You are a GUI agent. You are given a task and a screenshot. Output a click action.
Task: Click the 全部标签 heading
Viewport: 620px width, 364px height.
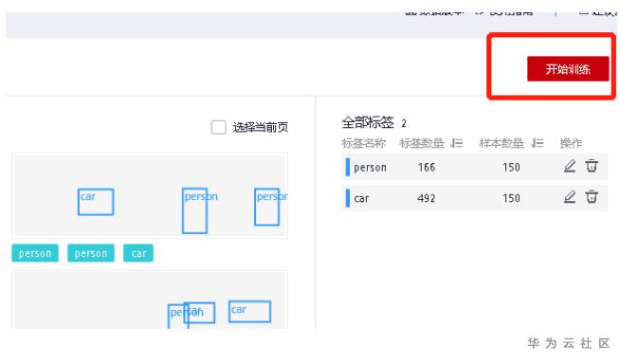[x=368, y=122]
